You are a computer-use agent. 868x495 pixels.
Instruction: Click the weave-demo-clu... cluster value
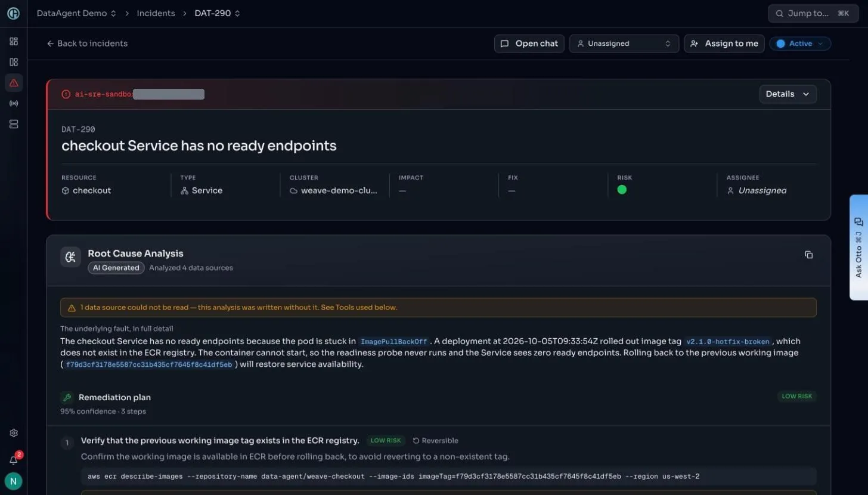click(x=339, y=191)
